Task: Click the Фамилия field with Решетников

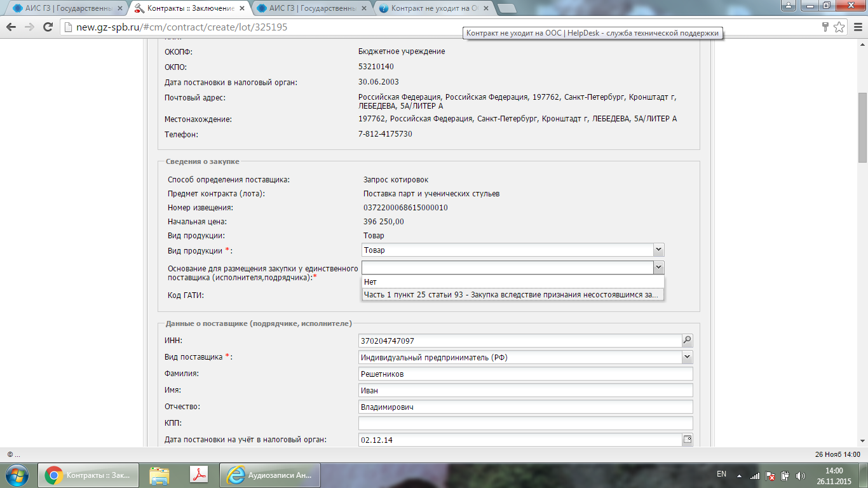Action: point(526,374)
